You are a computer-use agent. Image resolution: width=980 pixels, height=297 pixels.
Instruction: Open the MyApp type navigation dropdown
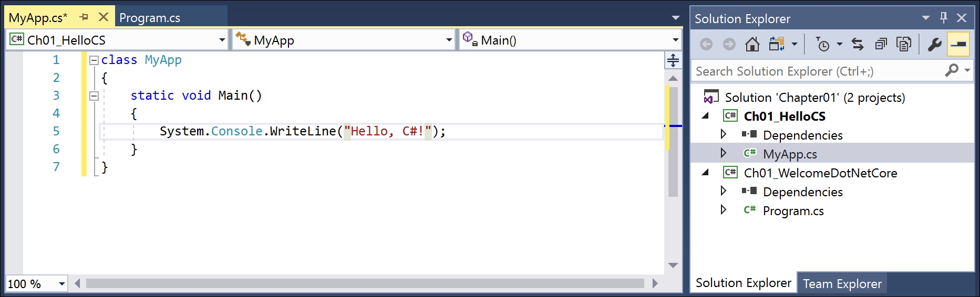[449, 40]
